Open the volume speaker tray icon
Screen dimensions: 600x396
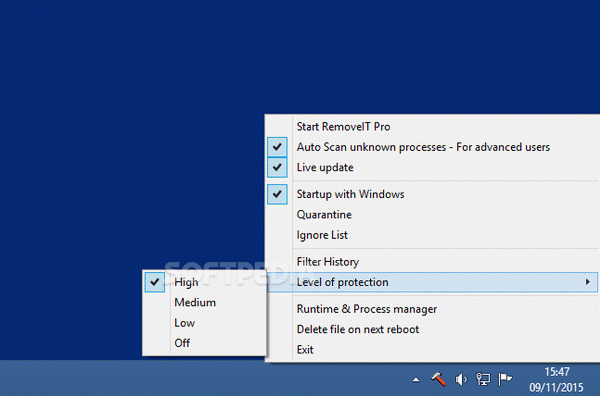click(x=461, y=380)
